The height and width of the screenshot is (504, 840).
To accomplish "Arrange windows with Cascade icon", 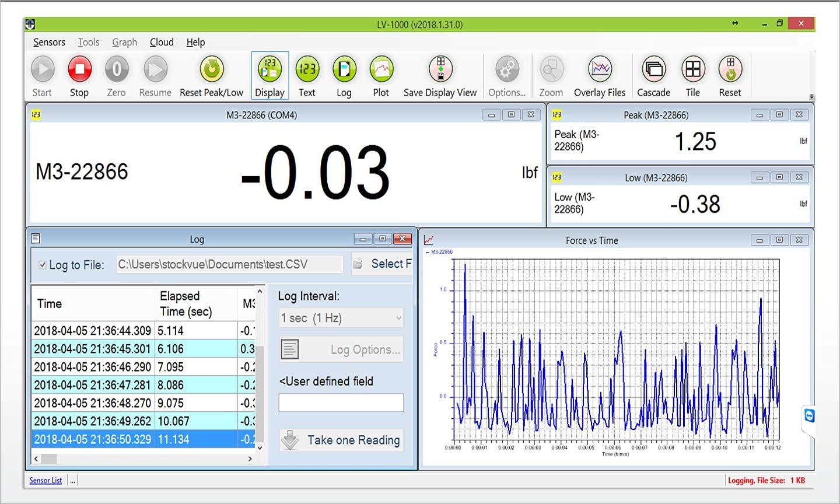I will pos(653,70).
